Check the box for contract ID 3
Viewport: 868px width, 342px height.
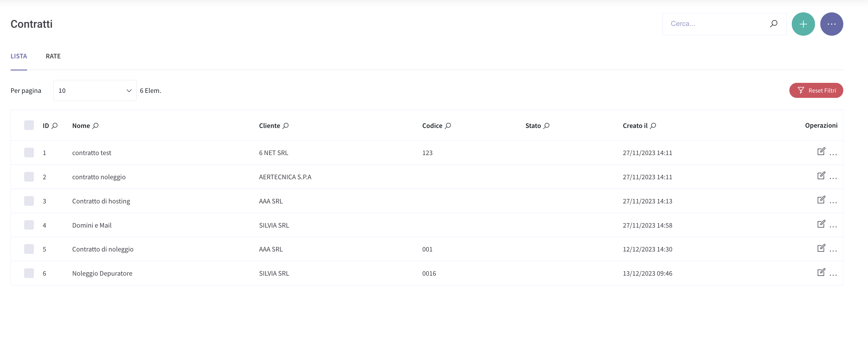(29, 201)
